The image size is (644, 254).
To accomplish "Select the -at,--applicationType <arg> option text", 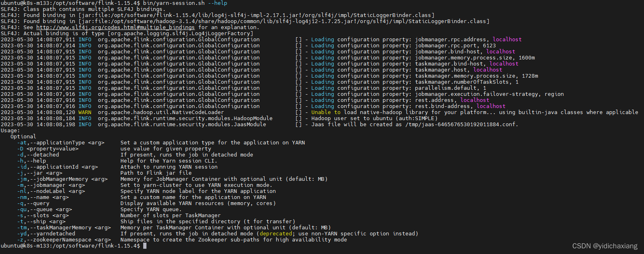I will pos(61,143).
